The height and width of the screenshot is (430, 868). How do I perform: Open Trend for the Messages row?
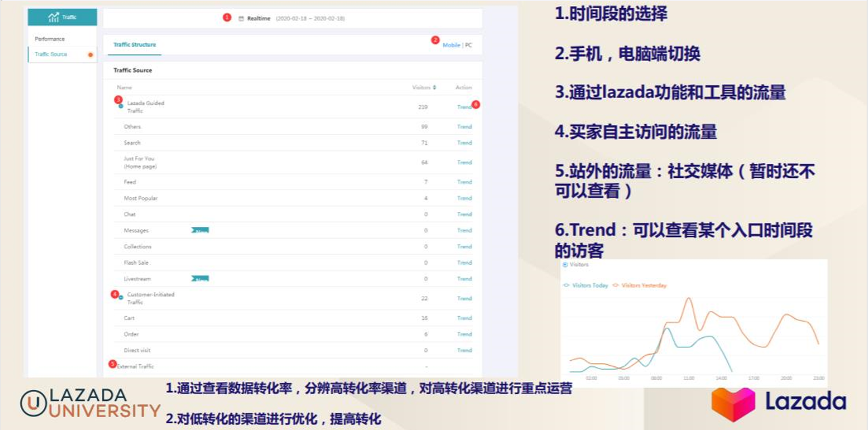tap(464, 230)
